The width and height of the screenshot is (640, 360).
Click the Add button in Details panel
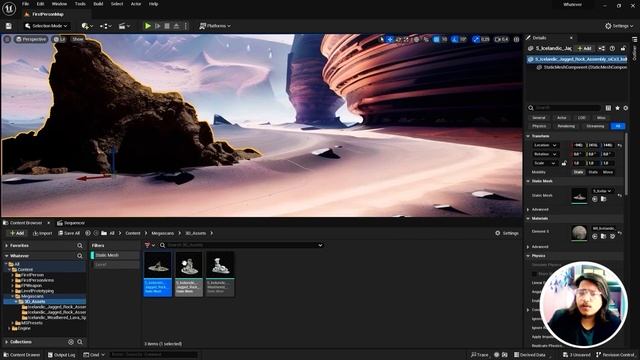(x=584, y=49)
